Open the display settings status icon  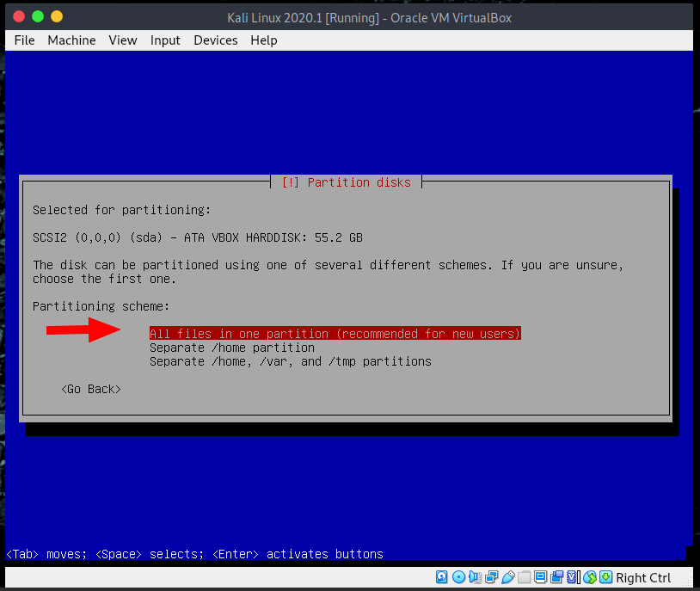click(x=541, y=577)
